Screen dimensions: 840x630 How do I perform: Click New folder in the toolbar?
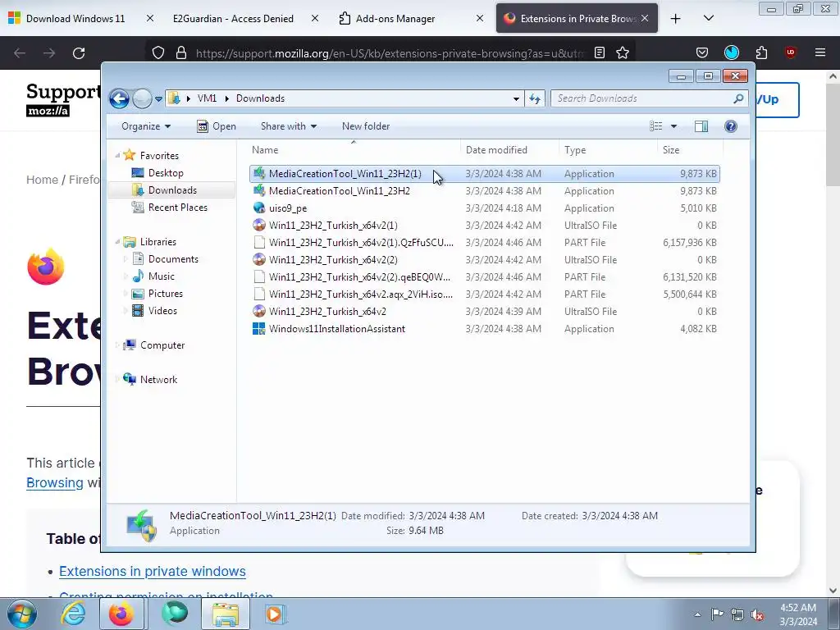pos(366,126)
